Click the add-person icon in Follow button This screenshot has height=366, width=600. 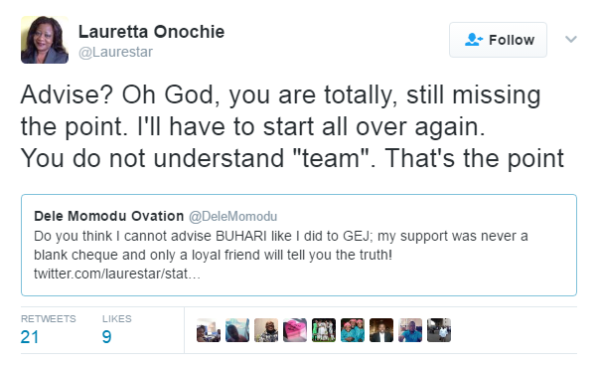pyautogui.click(x=473, y=40)
